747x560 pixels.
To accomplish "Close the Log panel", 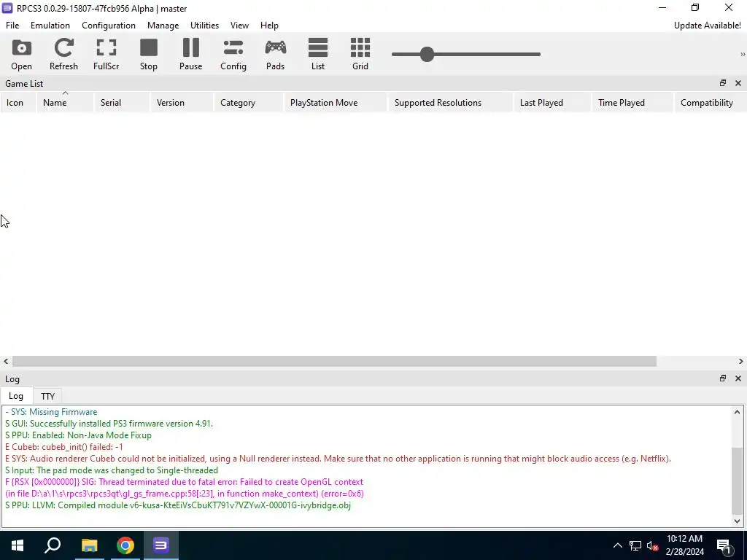I will (738, 378).
